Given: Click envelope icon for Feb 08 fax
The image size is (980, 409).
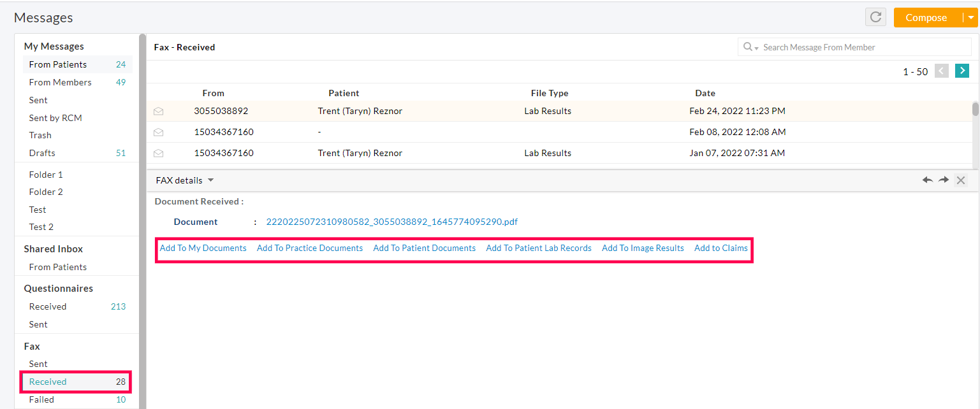Looking at the screenshot, I should click(x=159, y=132).
